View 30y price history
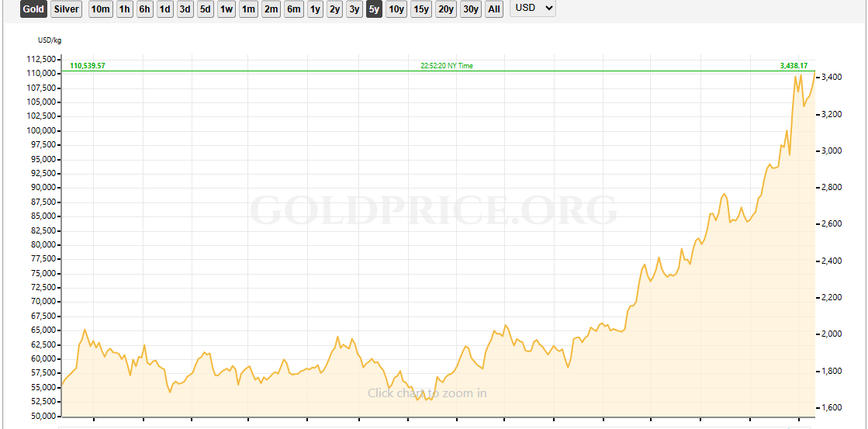868x429 pixels. pyautogui.click(x=470, y=9)
